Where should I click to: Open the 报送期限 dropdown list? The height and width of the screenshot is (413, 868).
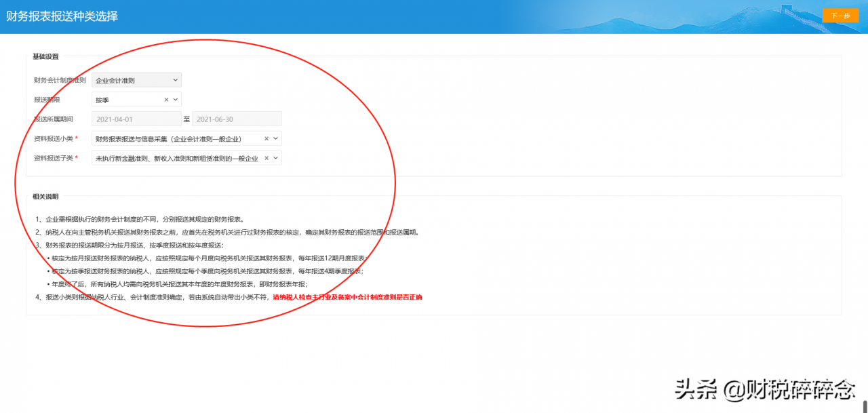click(132, 99)
